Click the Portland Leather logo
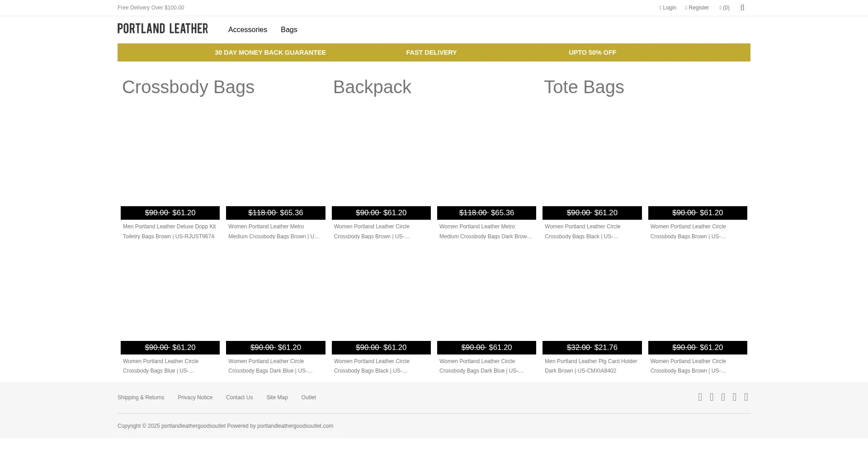 (x=163, y=28)
